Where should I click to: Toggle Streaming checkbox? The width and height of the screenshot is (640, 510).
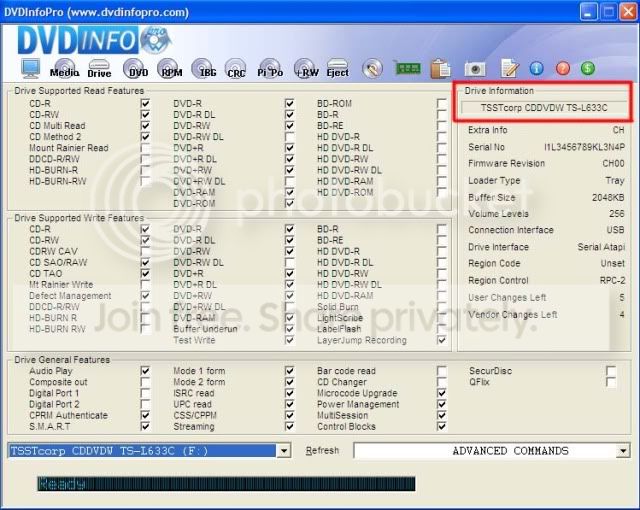point(289,426)
